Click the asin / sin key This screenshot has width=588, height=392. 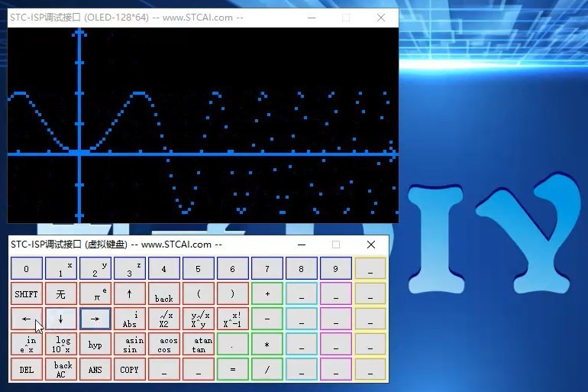129,345
